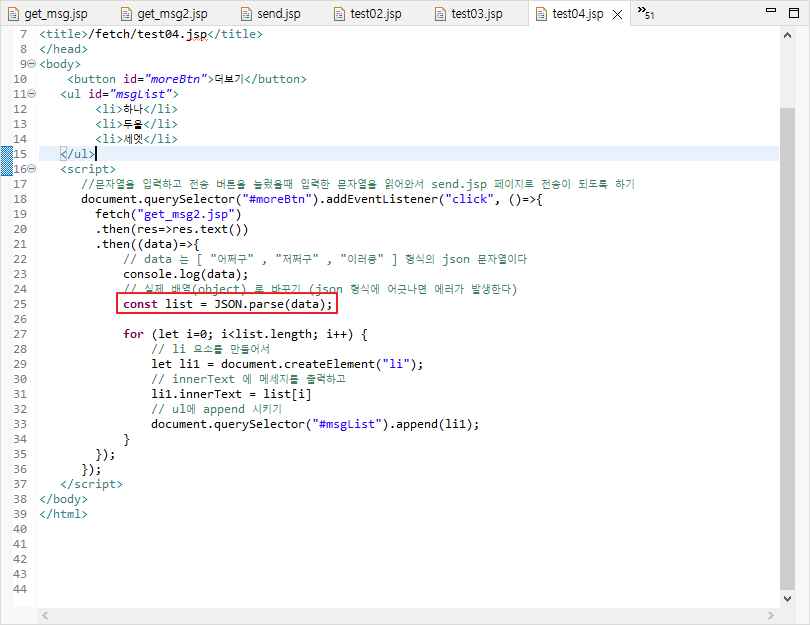This screenshot has height=625, width=810.
Task: Click the for loop header on line 27
Action: [245, 334]
